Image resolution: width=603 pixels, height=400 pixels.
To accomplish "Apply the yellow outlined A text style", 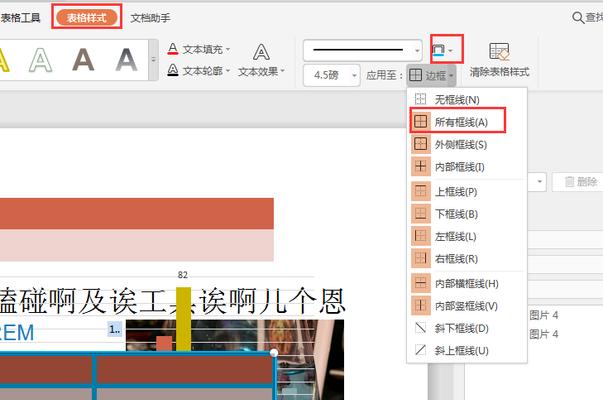I will coord(4,60).
